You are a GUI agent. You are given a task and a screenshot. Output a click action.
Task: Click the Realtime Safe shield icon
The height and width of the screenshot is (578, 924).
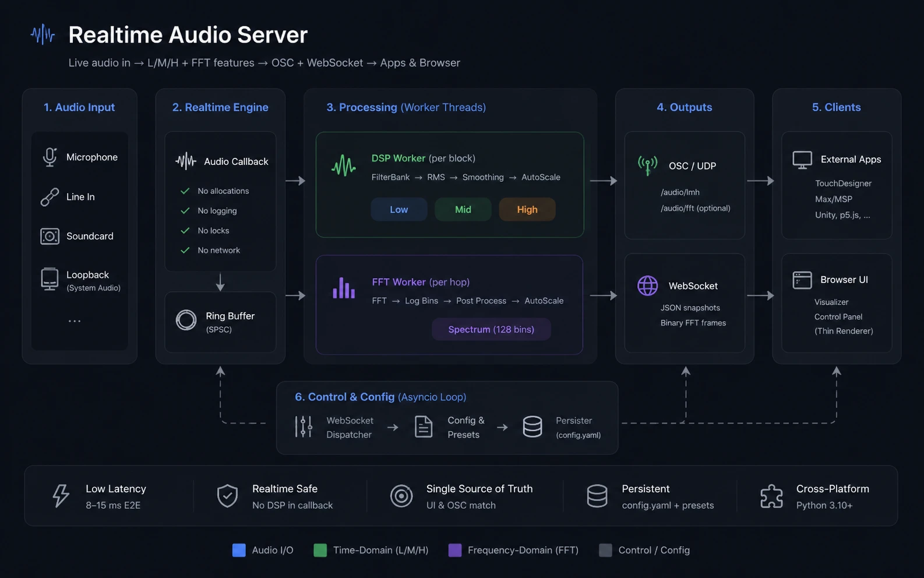tap(227, 496)
